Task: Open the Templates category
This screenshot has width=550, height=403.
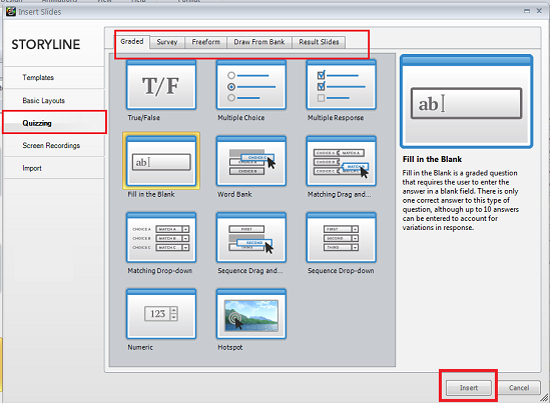Action: pyautogui.click(x=54, y=78)
